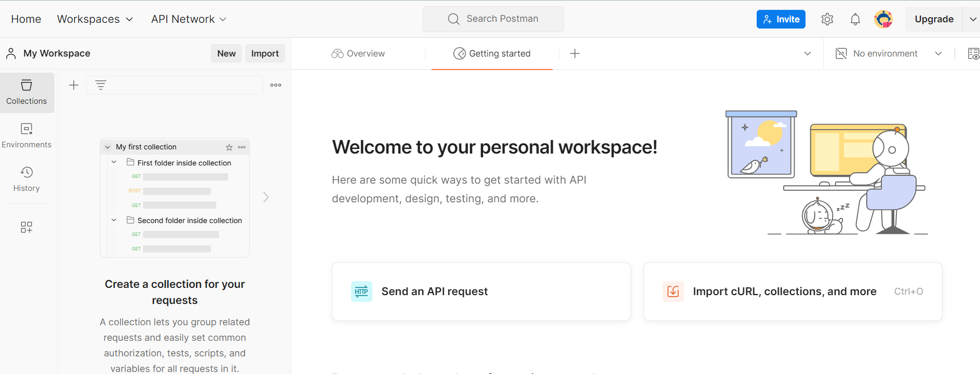980x374 pixels.
Task: Open the three-dot options menu beside the filter
Action: [276, 85]
